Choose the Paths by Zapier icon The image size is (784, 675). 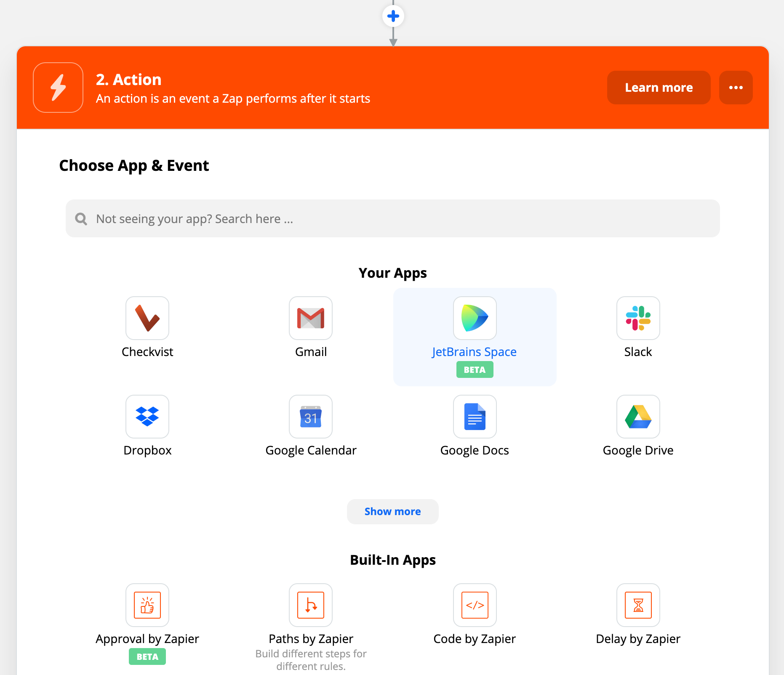(311, 605)
